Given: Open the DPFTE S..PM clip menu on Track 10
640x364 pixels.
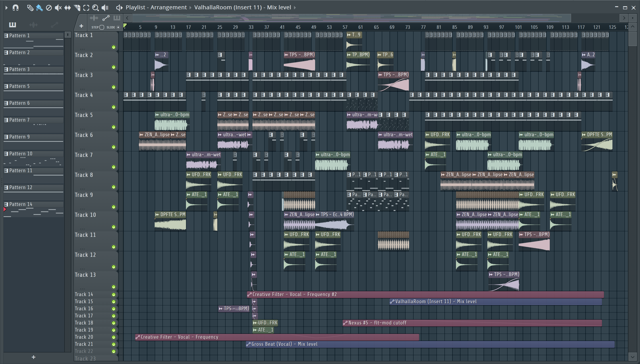Looking at the screenshot, I should [x=157, y=215].
